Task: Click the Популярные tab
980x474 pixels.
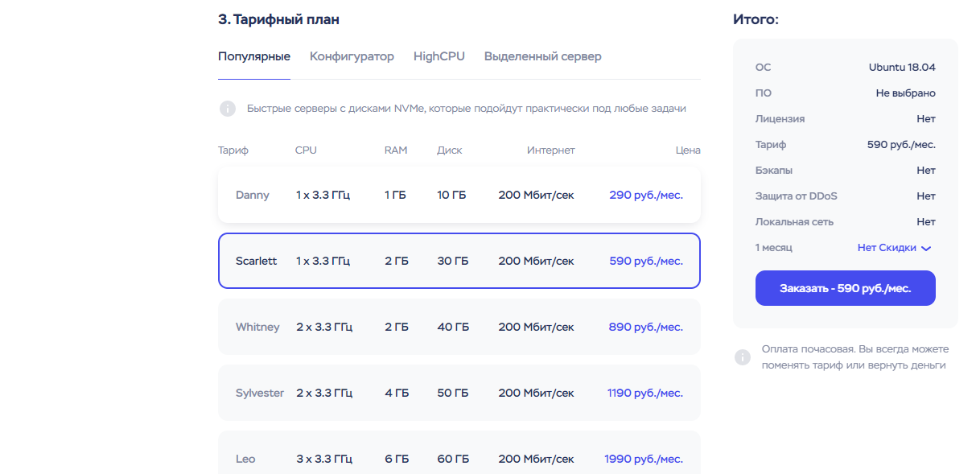Action: [x=253, y=56]
